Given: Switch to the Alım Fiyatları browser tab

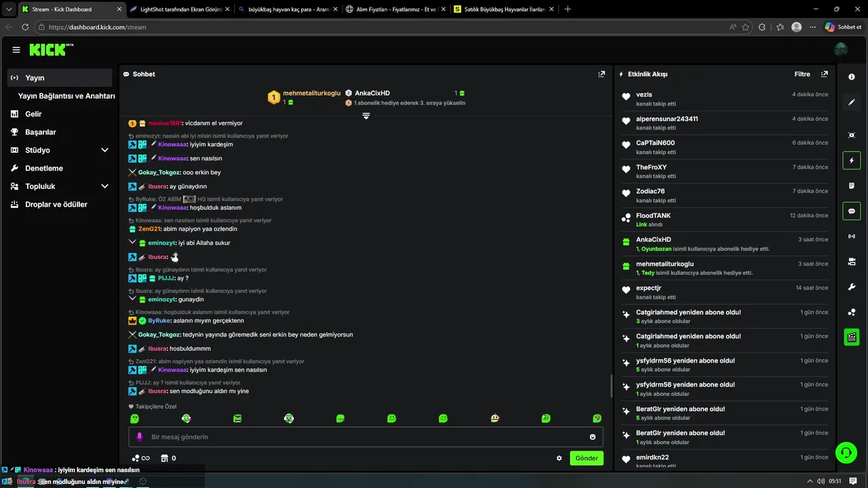Looking at the screenshot, I should (394, 9).
